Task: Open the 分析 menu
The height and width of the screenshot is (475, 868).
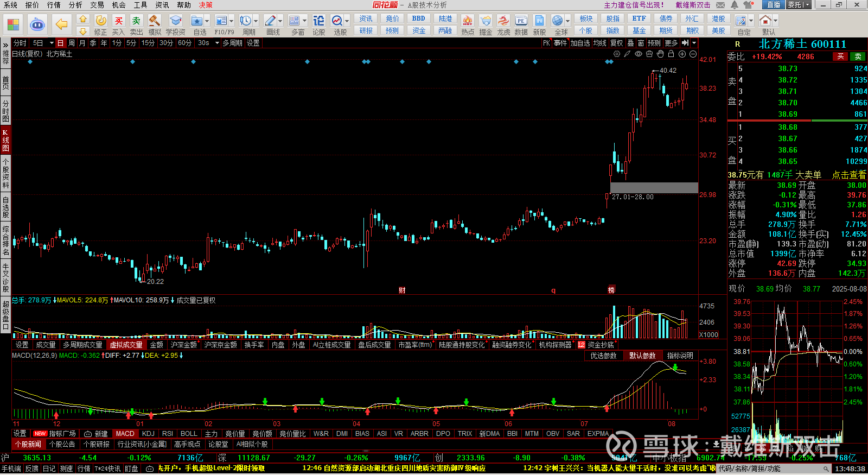Action: click(x=75, y=5)
